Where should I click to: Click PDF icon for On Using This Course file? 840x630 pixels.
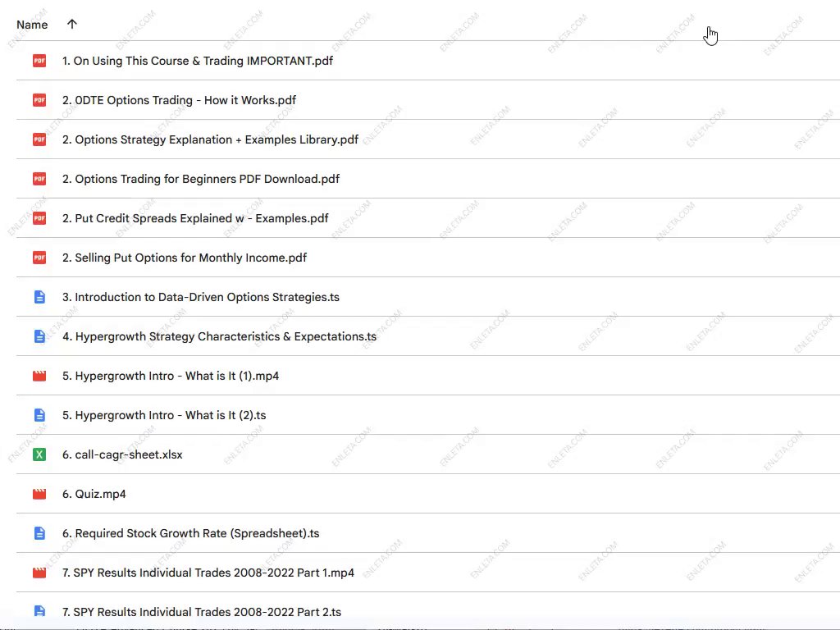pos(39,61)
